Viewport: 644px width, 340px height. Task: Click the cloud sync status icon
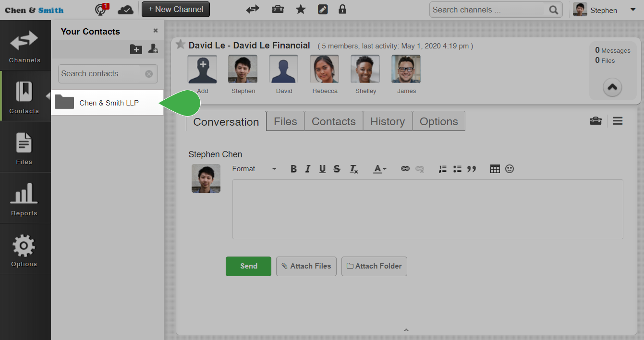click(125, 9)
